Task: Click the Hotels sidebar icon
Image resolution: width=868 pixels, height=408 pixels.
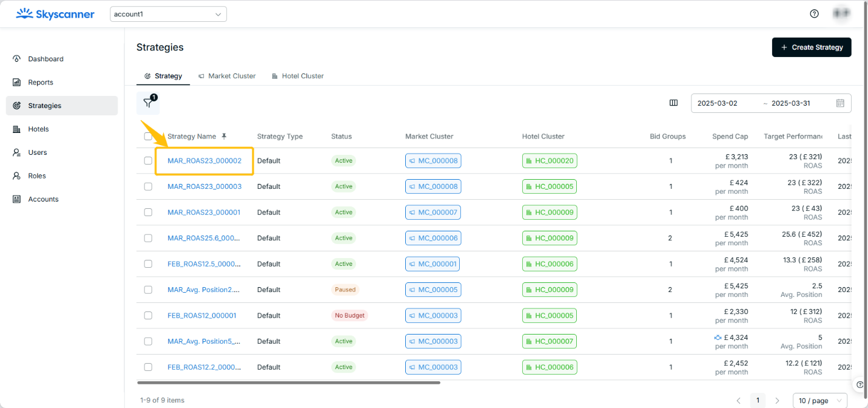Action: 17,129
